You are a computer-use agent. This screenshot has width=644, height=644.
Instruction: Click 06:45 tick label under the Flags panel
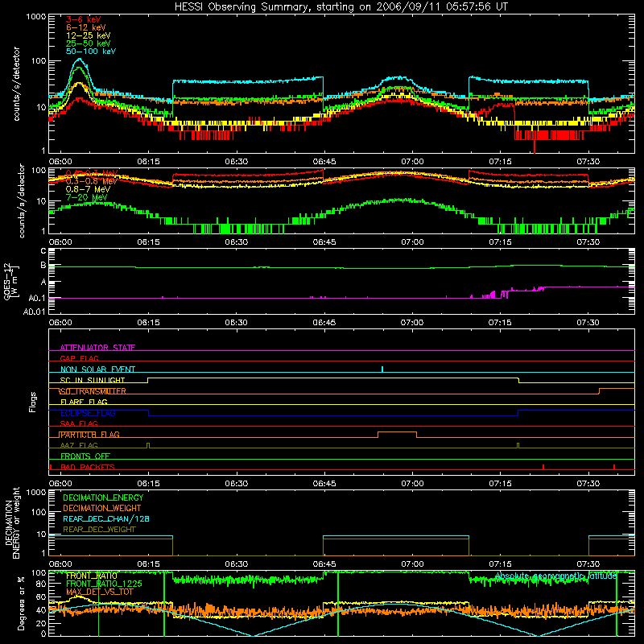tap(324, 484)
